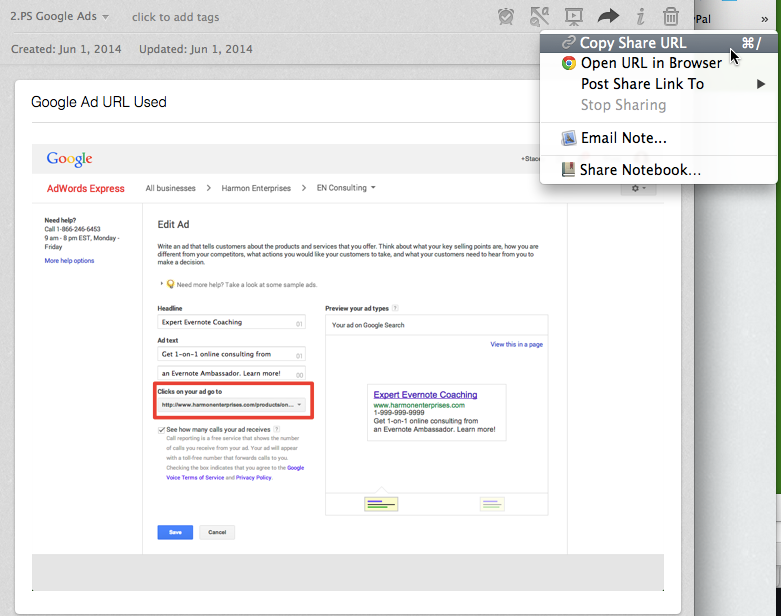Open the 2.PS Google Ads notebook dropdown
This screenshot has height=616, width=781.
pos(59,16)
